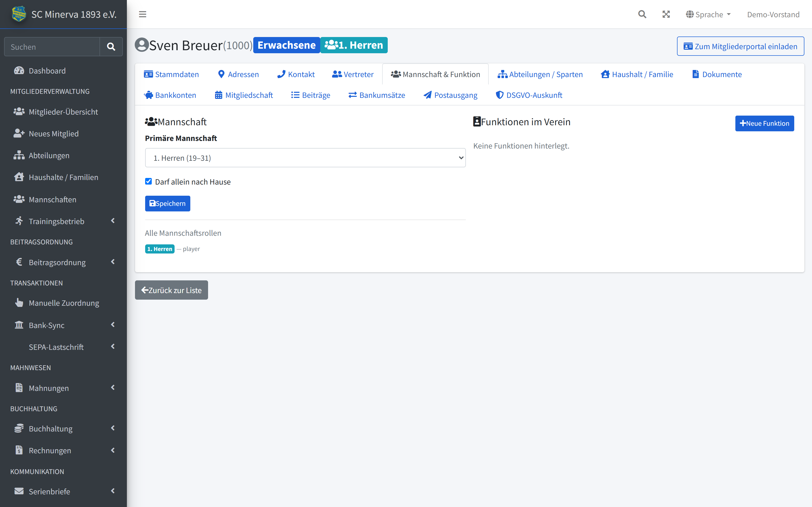
Task: Open the Haushalte / Familien house icon
Action: click(19, 177)
